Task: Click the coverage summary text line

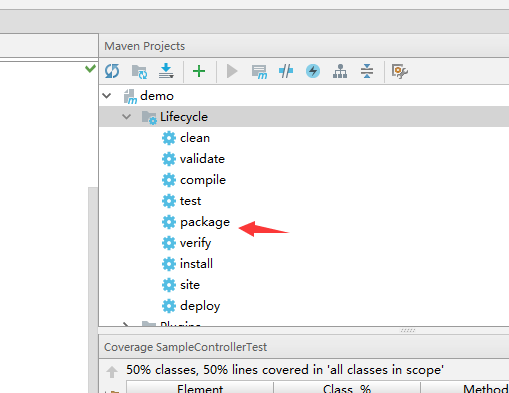Action: click(x=285, y=370)
